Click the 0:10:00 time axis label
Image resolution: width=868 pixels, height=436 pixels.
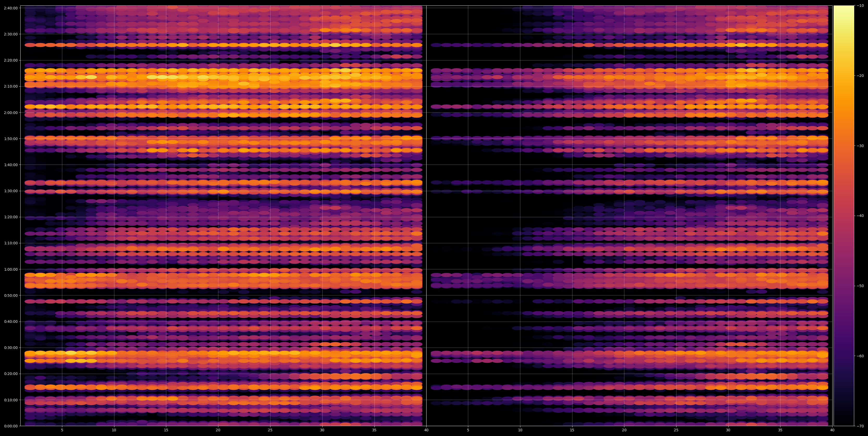tap(11, 400)
